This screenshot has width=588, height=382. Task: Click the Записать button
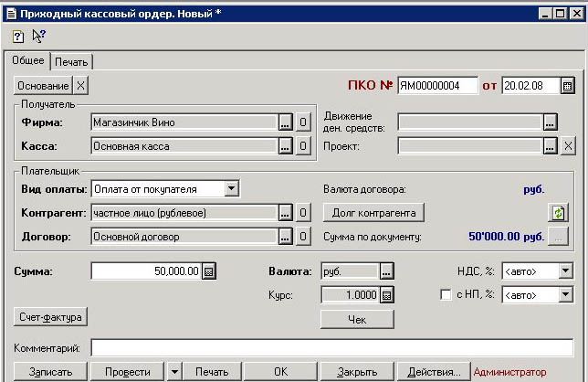click(x=44, y=372)
